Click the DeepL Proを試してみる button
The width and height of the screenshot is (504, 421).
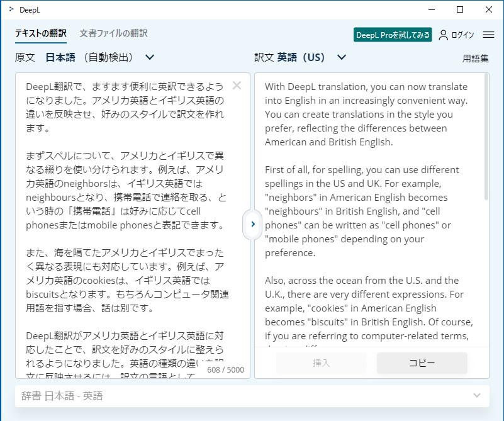[x=393, y=35]
